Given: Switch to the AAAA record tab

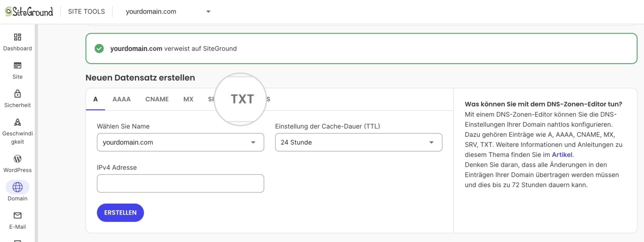Looking at the screenshot, I should point(122,99).
